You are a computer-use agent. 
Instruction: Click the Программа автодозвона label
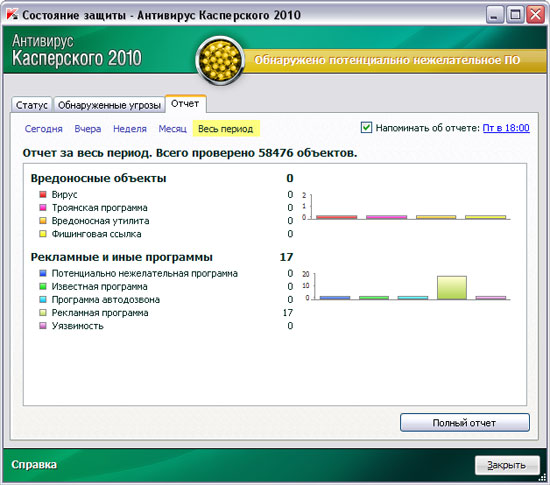point(106,299)
